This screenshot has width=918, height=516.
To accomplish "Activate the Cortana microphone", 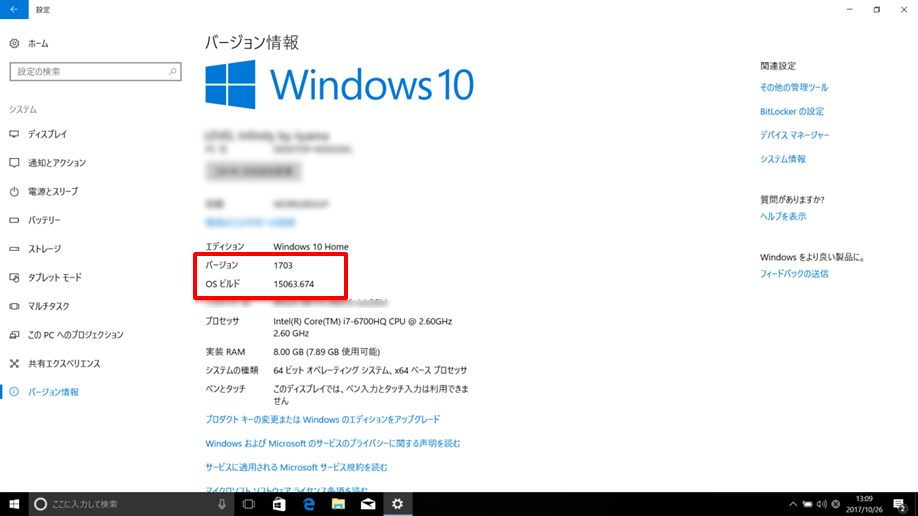I will (222, 504).
